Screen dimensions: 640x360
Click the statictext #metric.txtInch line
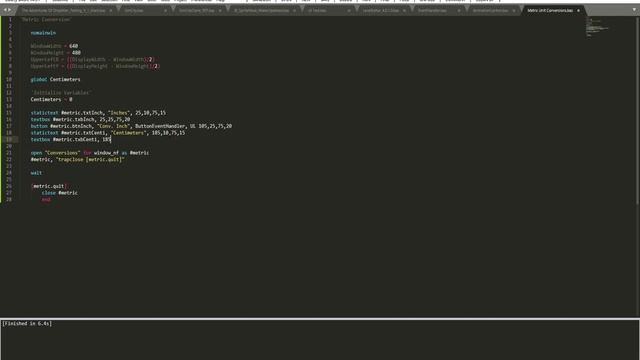pyautogui.click(x=98, y=113)
